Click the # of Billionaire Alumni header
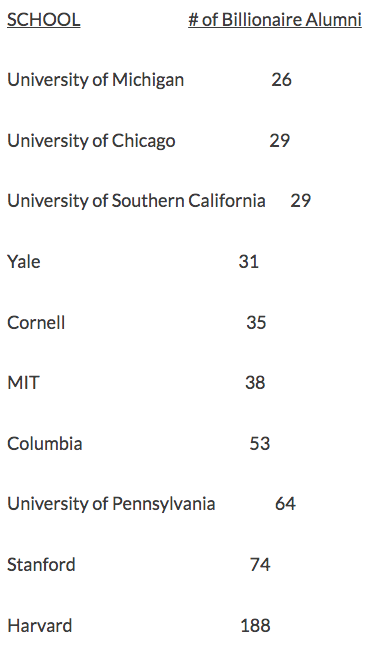The image size is (368, 645). [275, 20]
